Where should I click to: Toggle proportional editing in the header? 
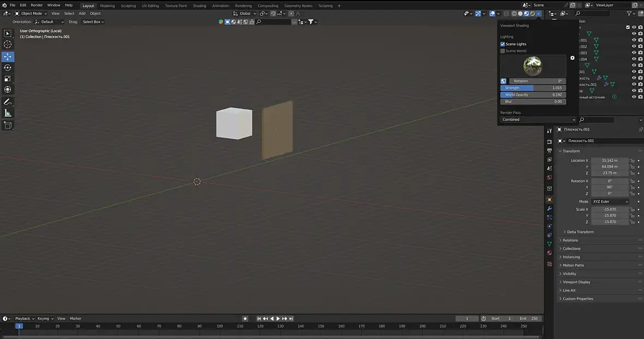click(x=291, y=14)
